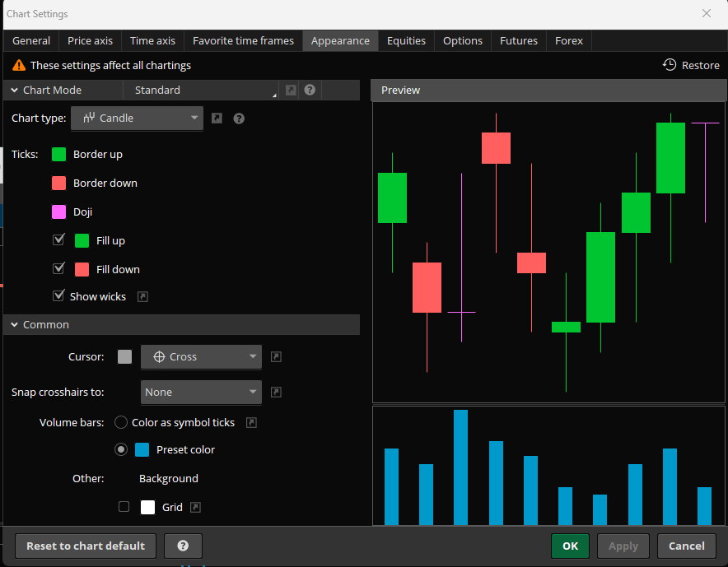Click the OK button
The height and width of the screenshot is (567, 728).
click(x=570, y=546)
